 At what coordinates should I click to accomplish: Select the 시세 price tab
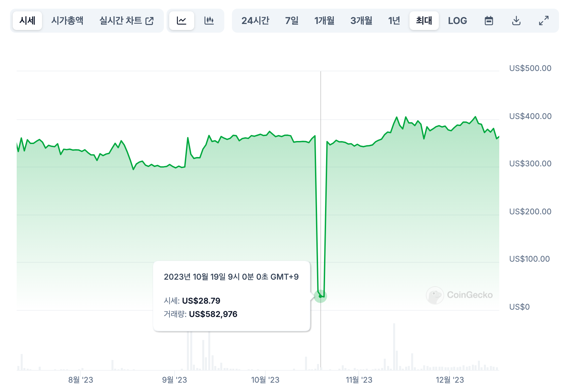[x=27, y=21]
